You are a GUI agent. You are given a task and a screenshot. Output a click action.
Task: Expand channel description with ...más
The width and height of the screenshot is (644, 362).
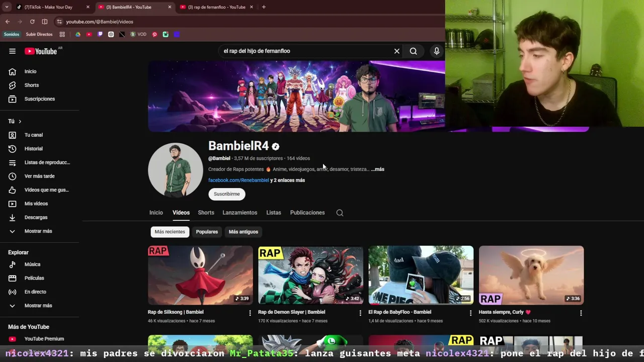coord(377,169)
